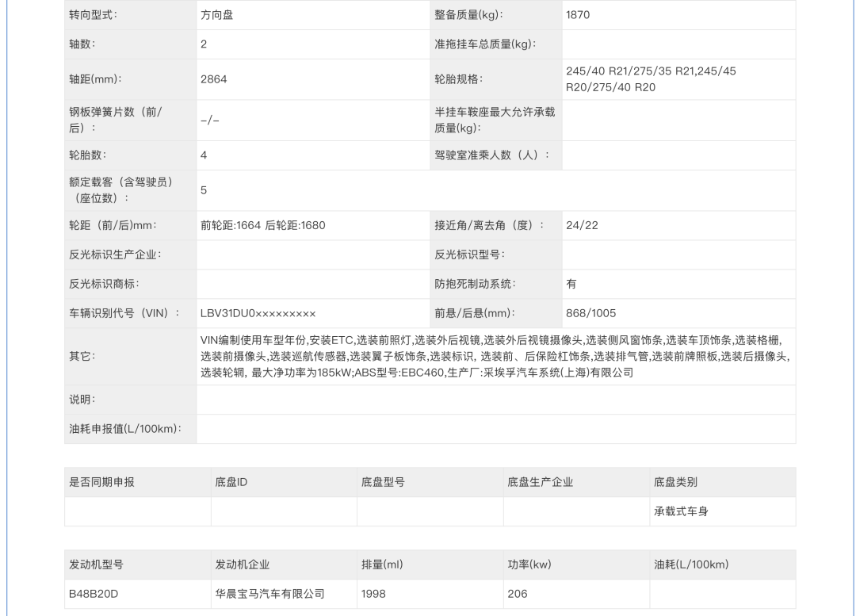The width and height of the screenshot is (856, 616).
Task: Click the column header 功率(kw)
Action: (x=529, y=564)
